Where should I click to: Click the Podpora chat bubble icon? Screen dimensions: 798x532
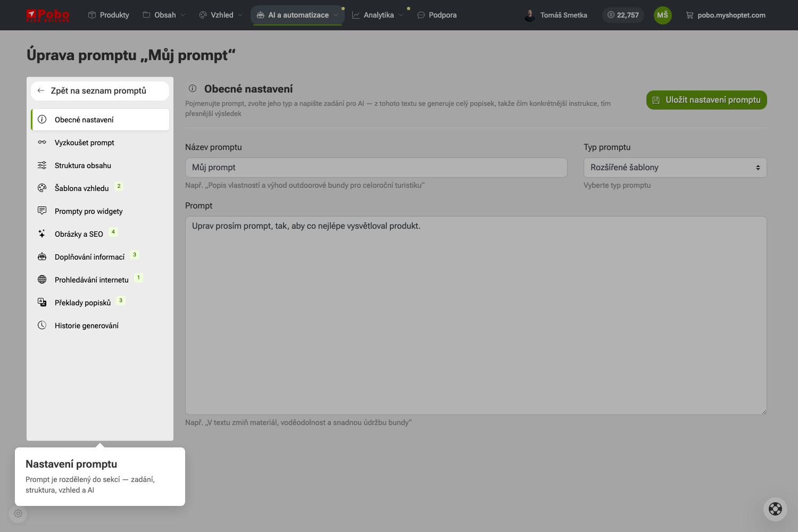click(x=421, y=15)
